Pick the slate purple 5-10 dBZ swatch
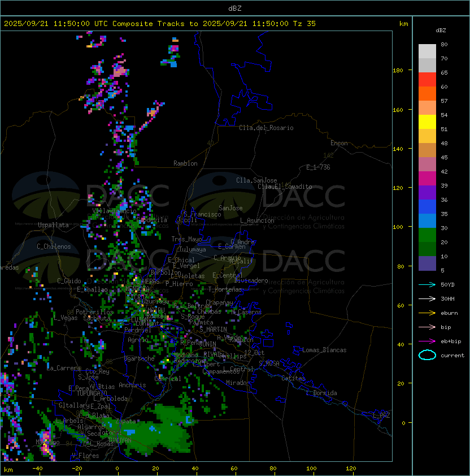The height and width of the screenshot is (476, 470). 427,263
